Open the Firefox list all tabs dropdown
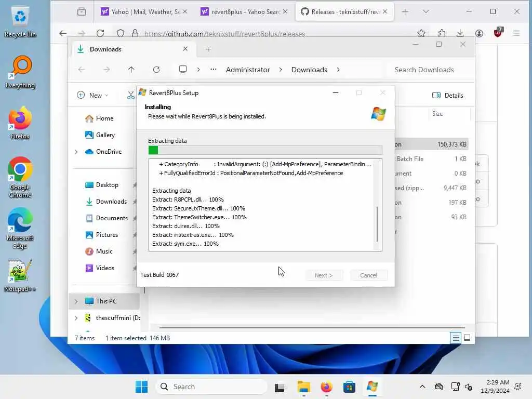The height and width of the screenshot is (399, 532). (426, 12)
